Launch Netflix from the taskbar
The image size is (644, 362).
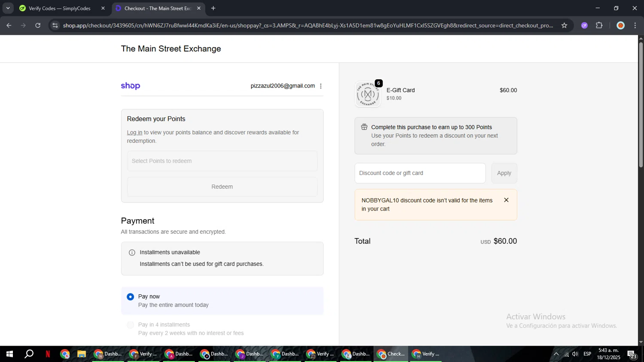[48, 354]
